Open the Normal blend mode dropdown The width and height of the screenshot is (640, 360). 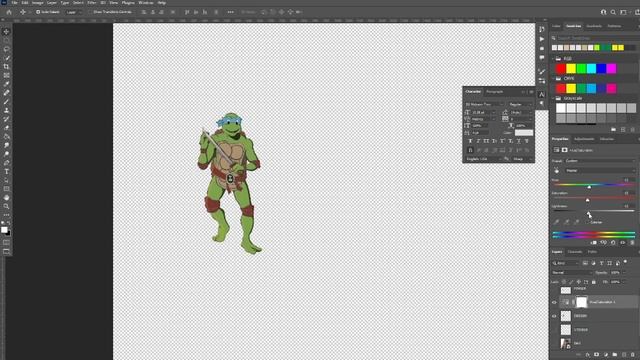point(572,273)
